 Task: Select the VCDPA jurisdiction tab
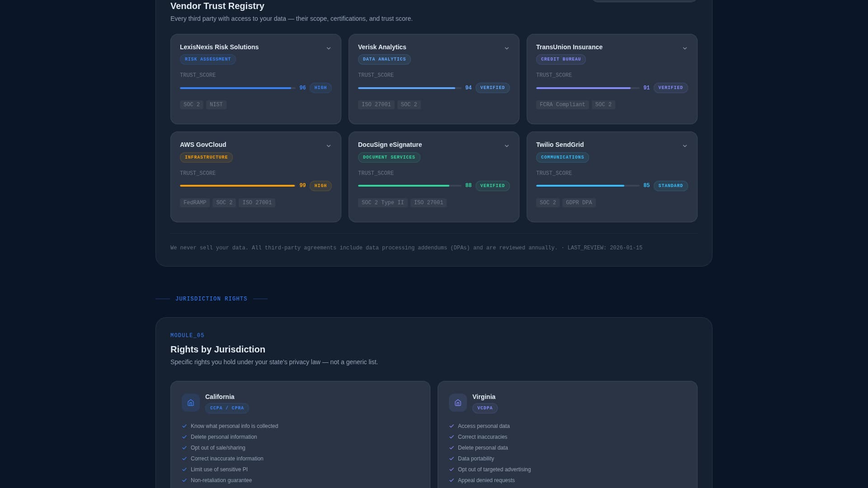485,408
